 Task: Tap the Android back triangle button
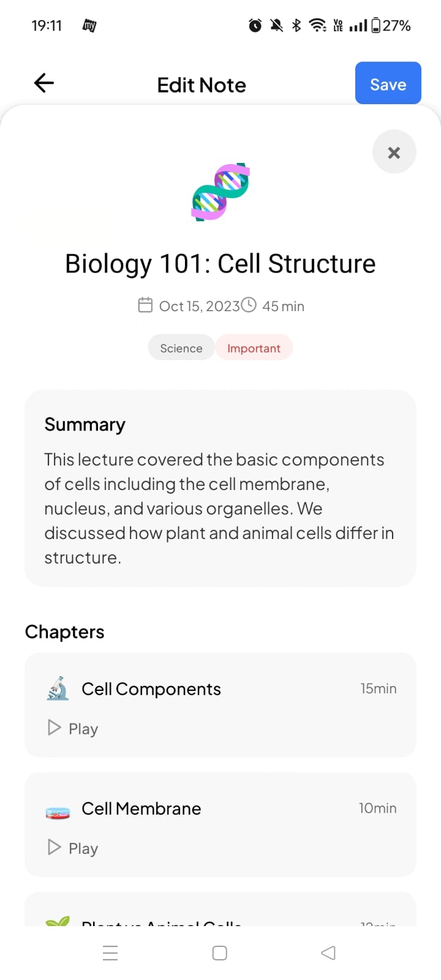coord(328,953)
